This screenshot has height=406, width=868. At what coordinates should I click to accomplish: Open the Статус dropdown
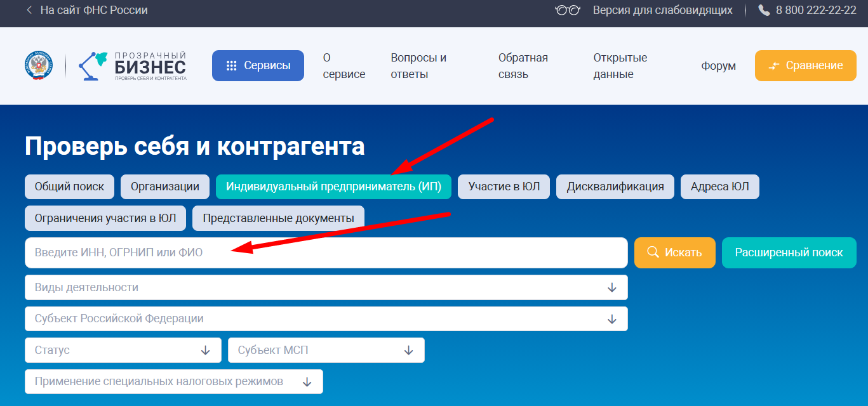[x=123, y=350]
